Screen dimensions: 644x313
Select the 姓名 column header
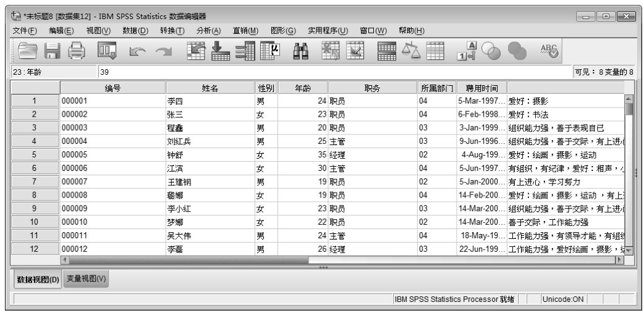coord(210,88)
